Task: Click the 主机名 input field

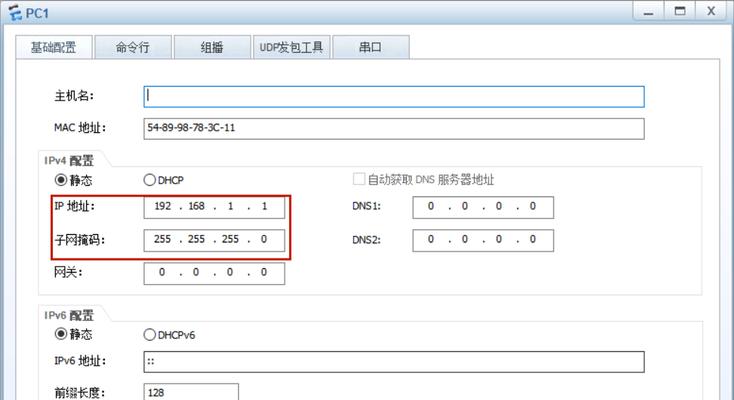Action: point(394,96)
